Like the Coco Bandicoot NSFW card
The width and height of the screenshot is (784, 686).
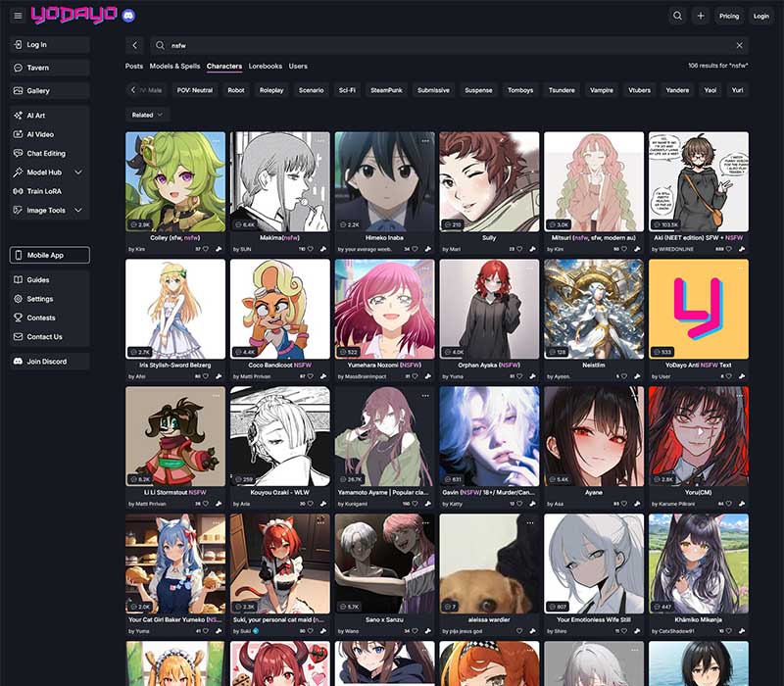310,376
